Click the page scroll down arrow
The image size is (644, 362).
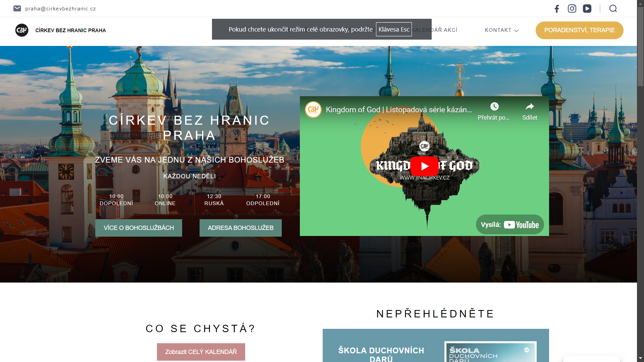pos(640,358)
